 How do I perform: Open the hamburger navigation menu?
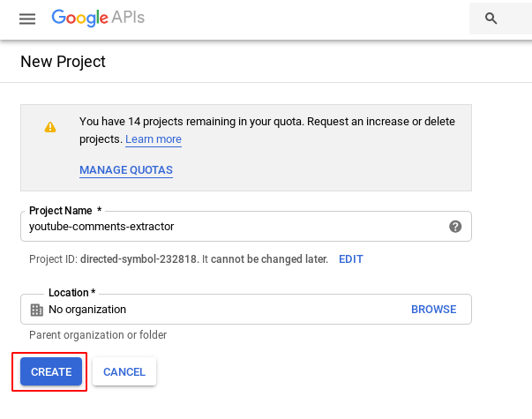coord(27,19)
